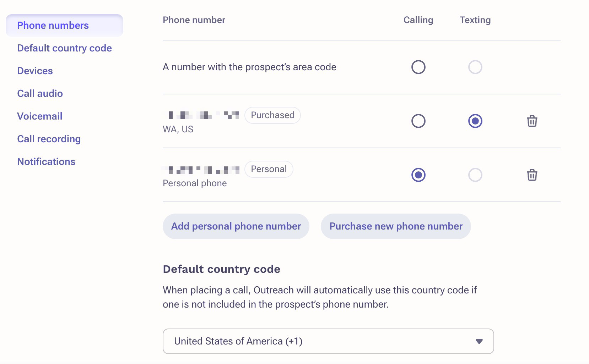Navigate to Call audio settings

tap(40, 94)
